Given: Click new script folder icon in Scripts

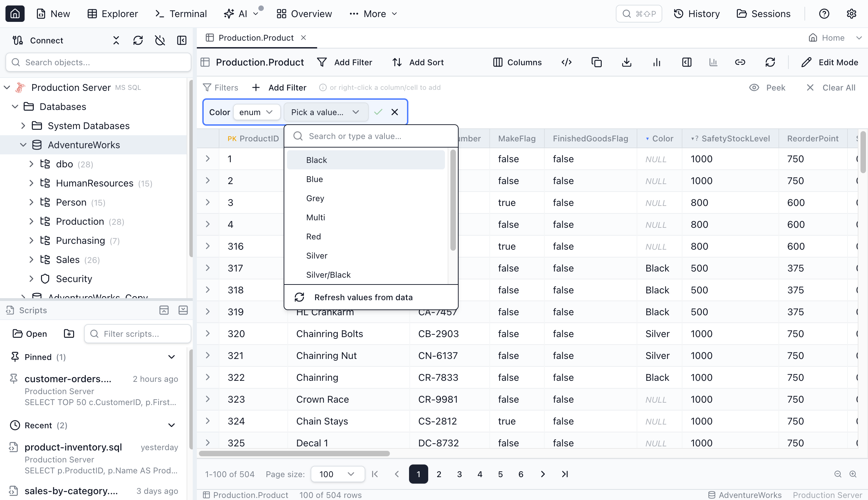Looking at the screenshot, I should [69, 333].
